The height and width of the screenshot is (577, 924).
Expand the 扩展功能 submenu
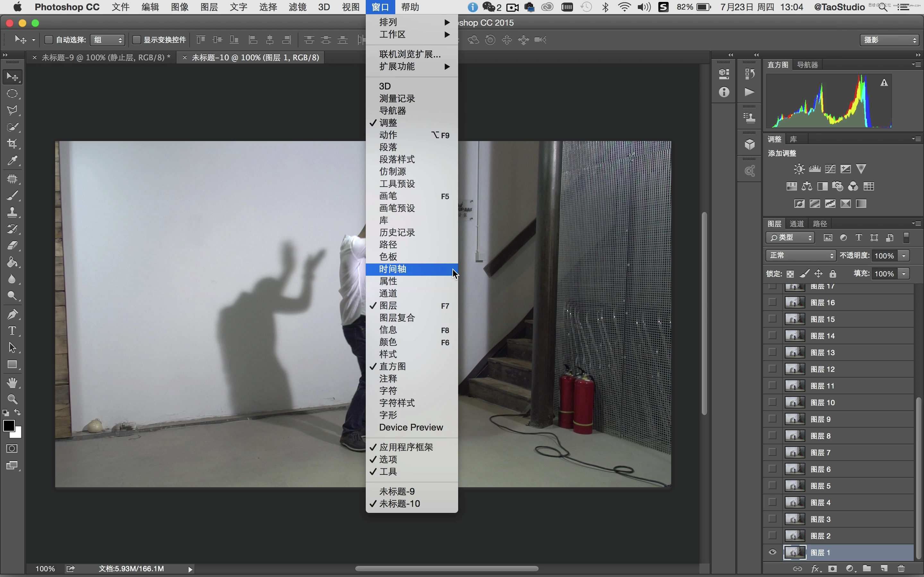tap(411, 66)
